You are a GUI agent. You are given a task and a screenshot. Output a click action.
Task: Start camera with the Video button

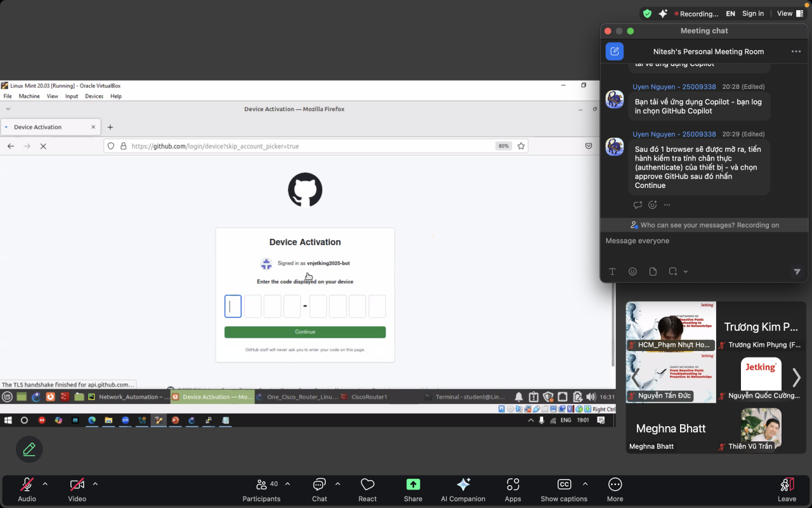point(77,490)
